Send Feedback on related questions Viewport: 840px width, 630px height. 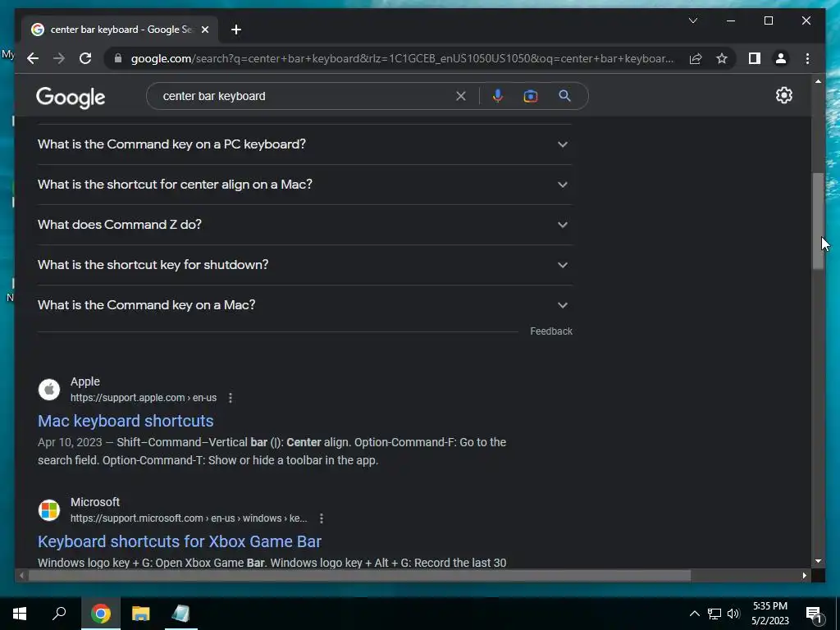click(x=550, y=331)
